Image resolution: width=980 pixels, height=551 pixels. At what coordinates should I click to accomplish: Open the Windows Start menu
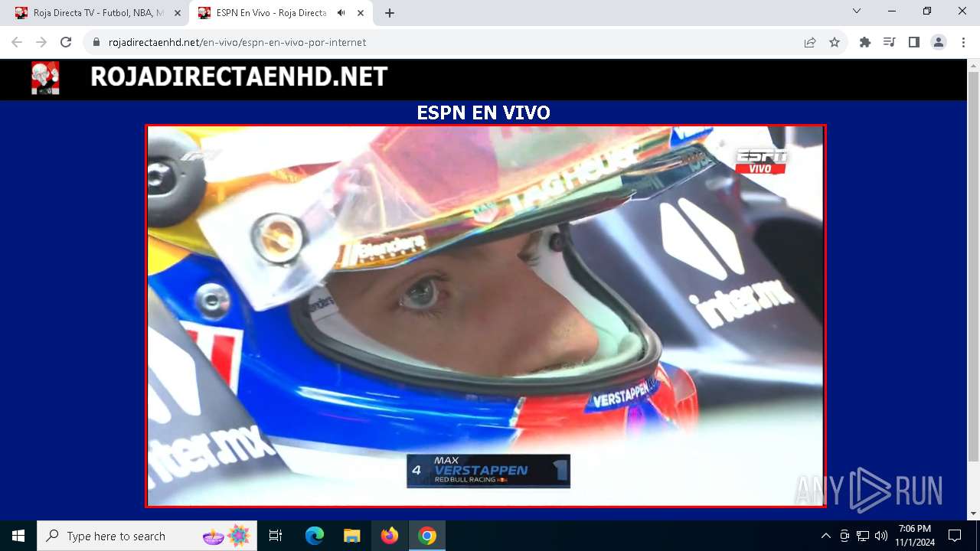18,536
